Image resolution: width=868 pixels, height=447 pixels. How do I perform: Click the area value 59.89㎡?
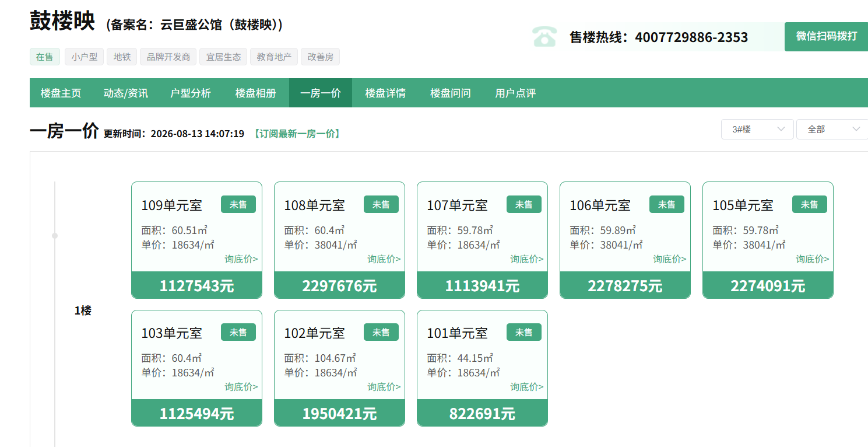tap(618, 231)
